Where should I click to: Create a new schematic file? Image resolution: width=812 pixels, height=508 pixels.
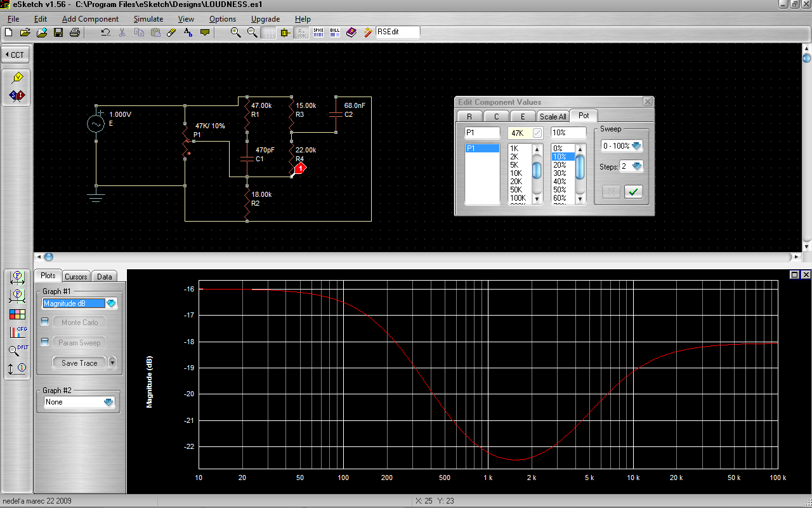tap(9, 32)
